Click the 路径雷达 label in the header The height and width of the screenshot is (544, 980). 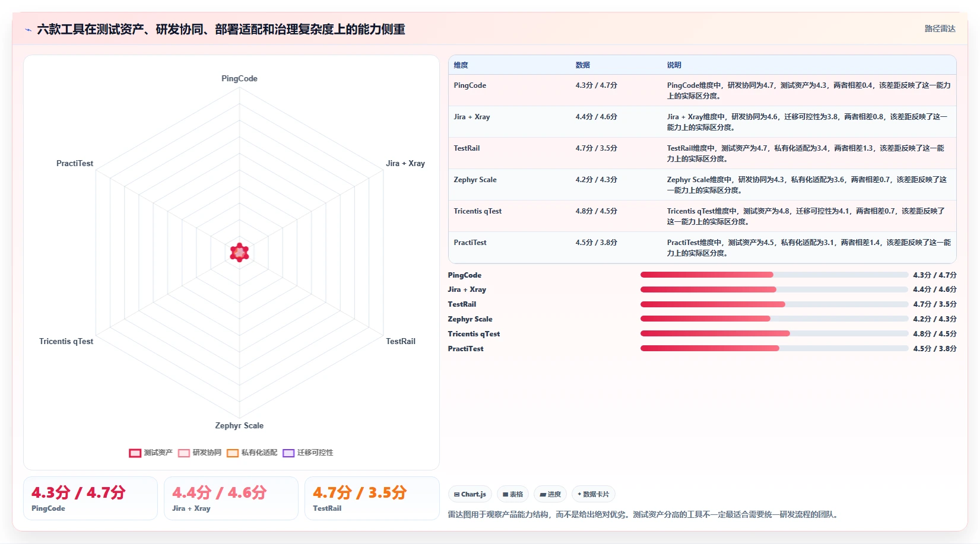[940, 28]
